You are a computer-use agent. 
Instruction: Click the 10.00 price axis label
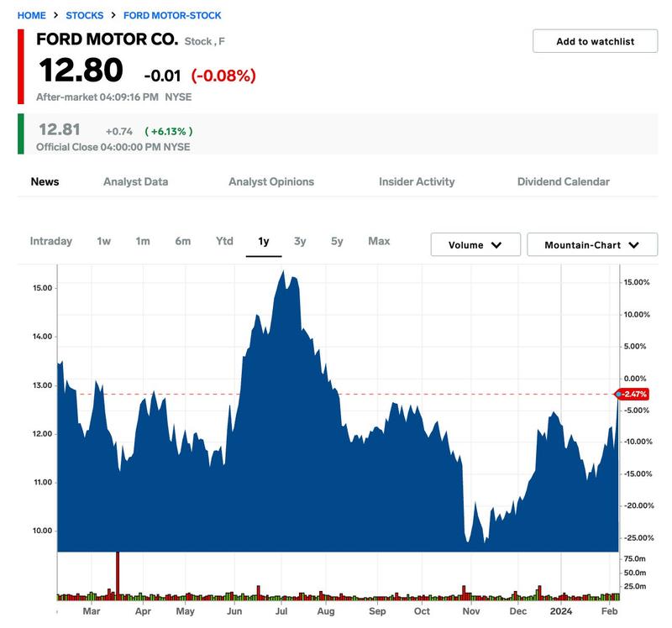(x=43, y=531)
